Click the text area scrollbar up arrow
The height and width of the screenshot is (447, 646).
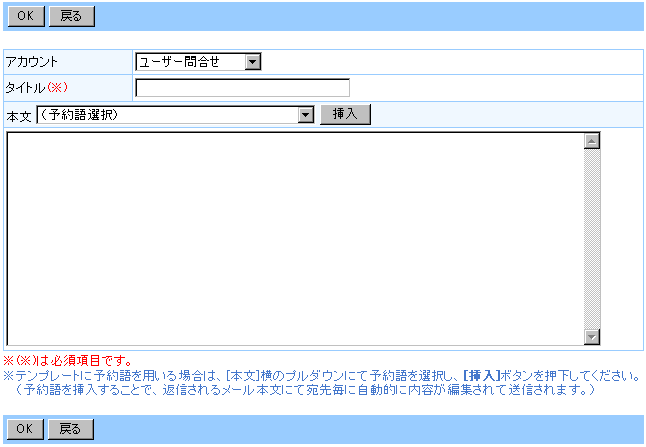(x=592, y=141)
